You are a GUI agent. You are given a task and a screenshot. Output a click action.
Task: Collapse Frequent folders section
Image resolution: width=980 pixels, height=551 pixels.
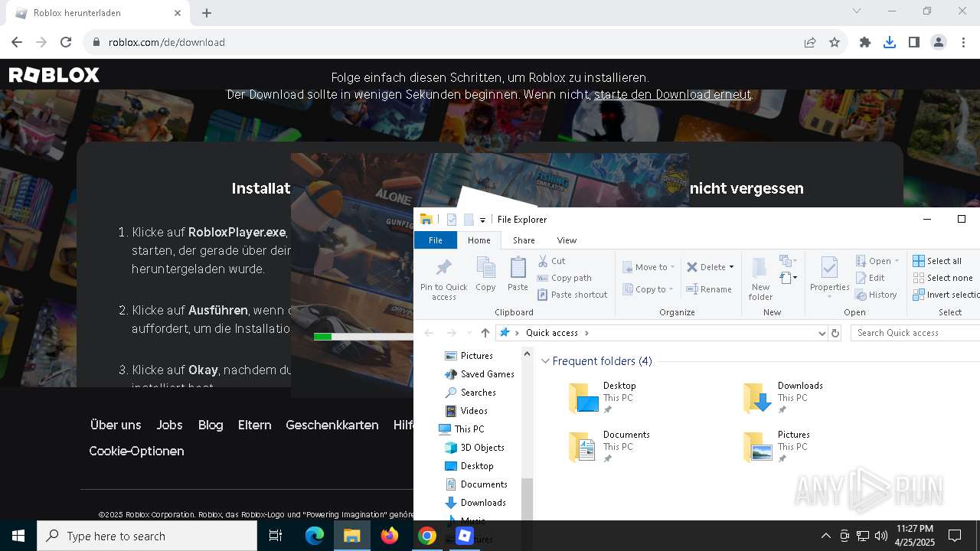click(x=546, y=361)
